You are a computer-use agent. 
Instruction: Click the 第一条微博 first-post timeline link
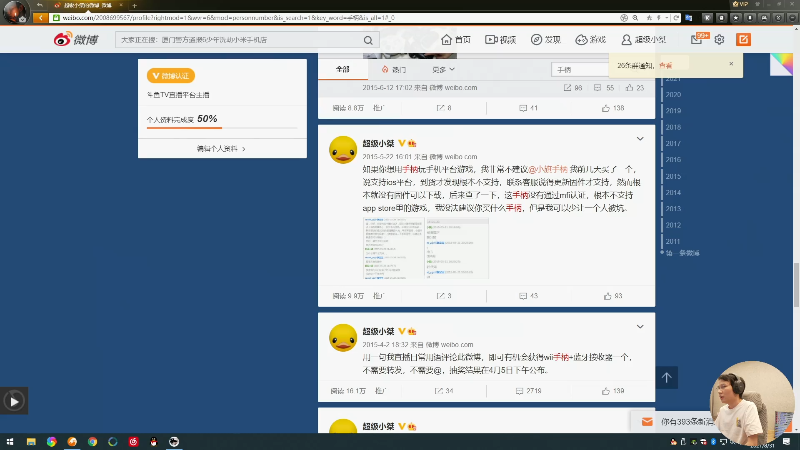point(682,253)
